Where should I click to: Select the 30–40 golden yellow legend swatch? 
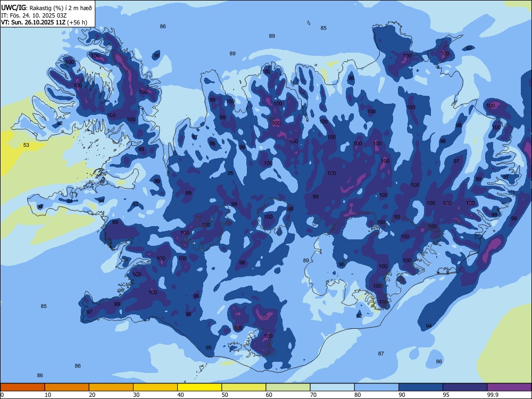point(155,387)
